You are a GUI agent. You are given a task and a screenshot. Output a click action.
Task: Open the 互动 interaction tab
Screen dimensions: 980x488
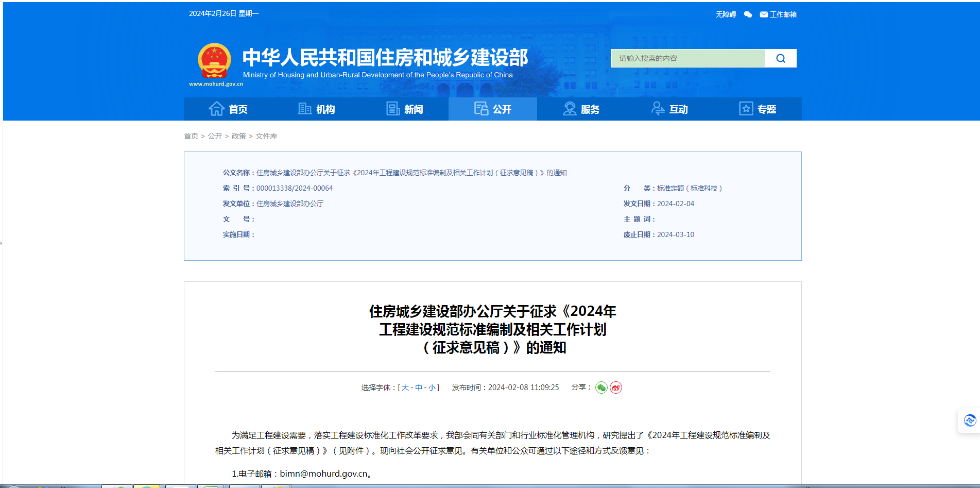pos(669,109)
